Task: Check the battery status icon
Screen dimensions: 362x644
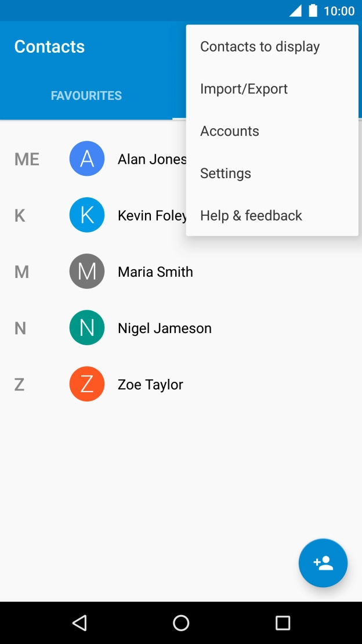Action: [313, 10]
